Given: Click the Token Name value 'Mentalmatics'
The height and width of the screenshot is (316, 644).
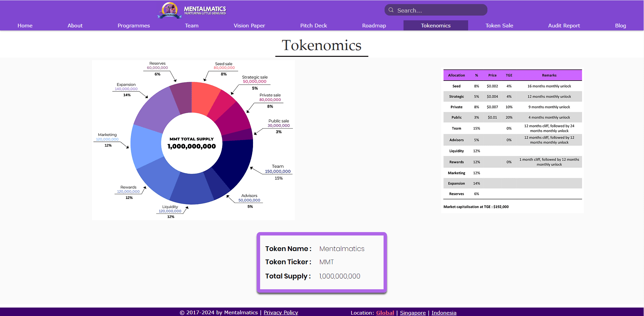Looking at the screenshot, I should 342,249.
